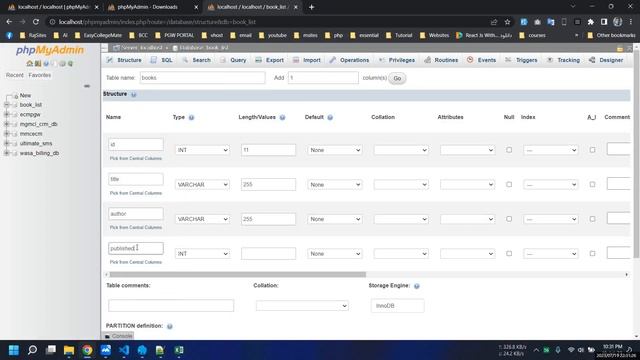Click help icon beside Structure heading

[134, 94]
